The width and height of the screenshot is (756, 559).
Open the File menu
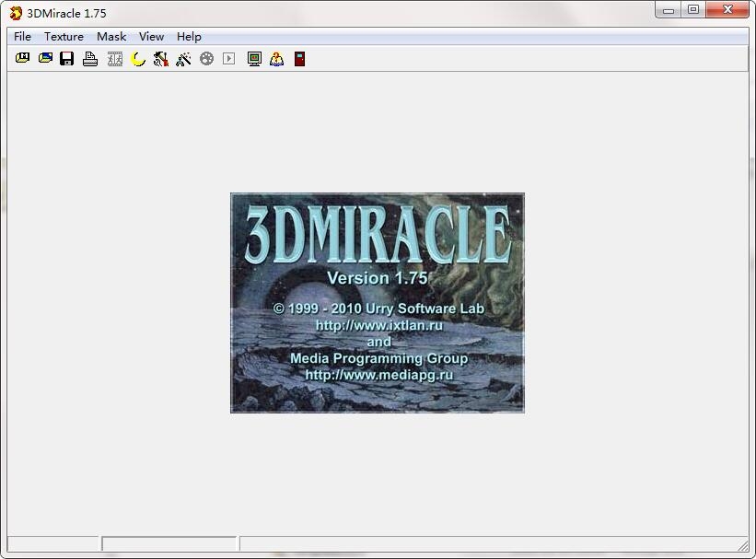click(x=22, y=37)
